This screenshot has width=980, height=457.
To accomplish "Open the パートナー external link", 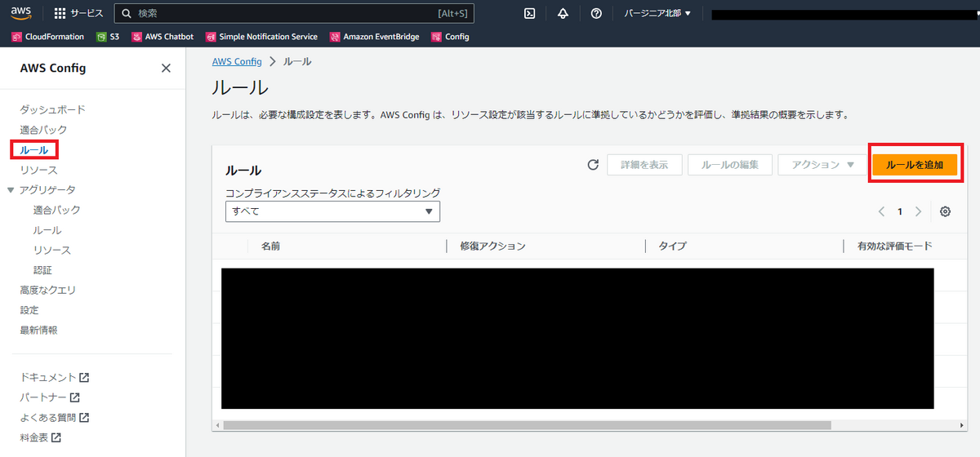I will 50,397.
